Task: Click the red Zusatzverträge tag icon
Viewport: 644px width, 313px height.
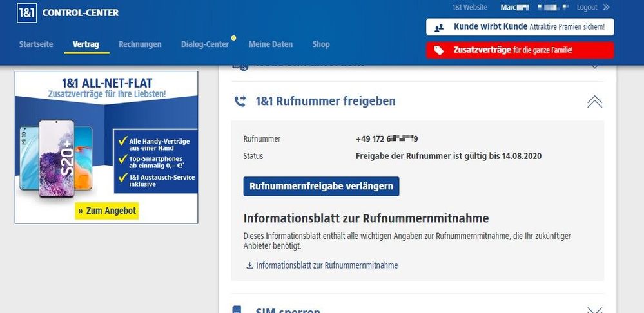Action: click(439, 50)
